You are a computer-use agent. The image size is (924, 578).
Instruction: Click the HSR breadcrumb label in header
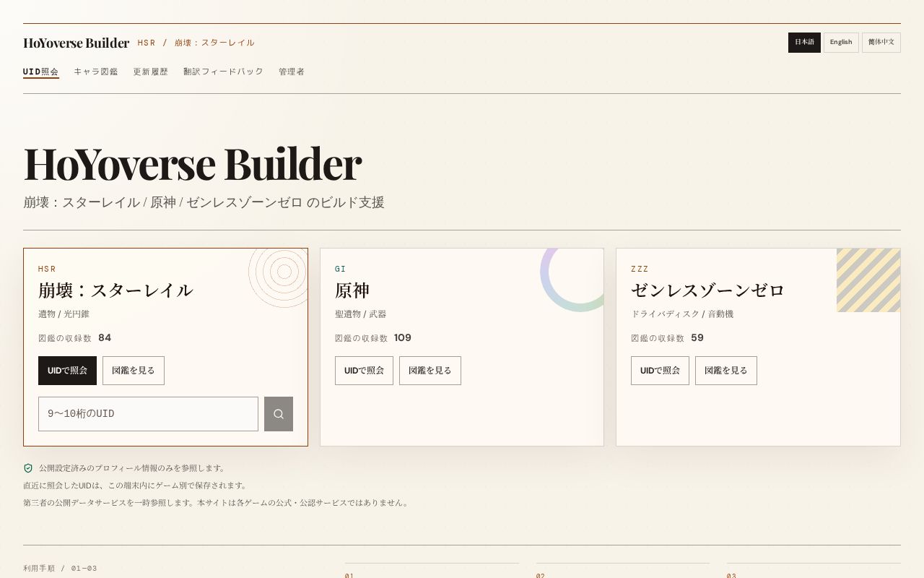coord(147,43)
